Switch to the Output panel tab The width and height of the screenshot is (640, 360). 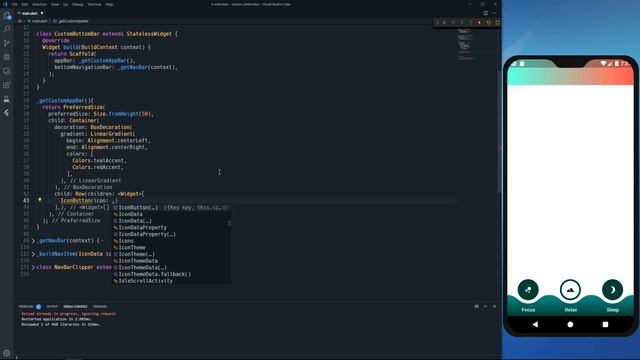[52, 307]
